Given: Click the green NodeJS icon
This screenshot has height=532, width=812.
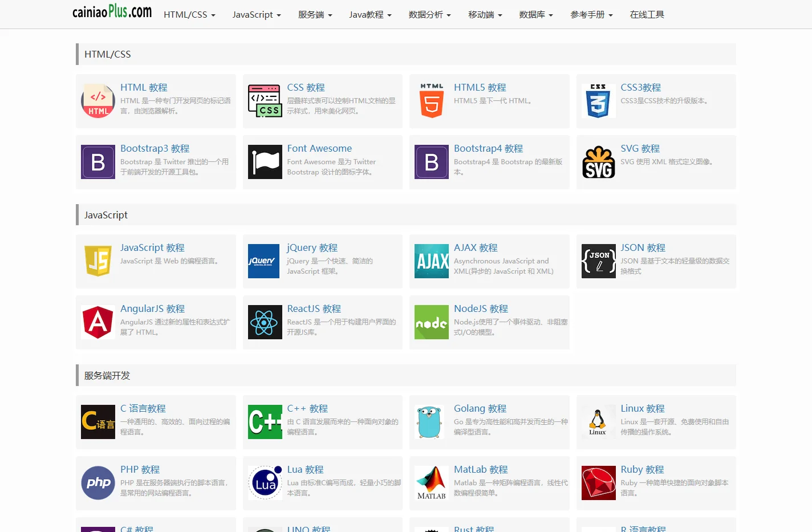Looking at the screenshot, I should [432, 322].
